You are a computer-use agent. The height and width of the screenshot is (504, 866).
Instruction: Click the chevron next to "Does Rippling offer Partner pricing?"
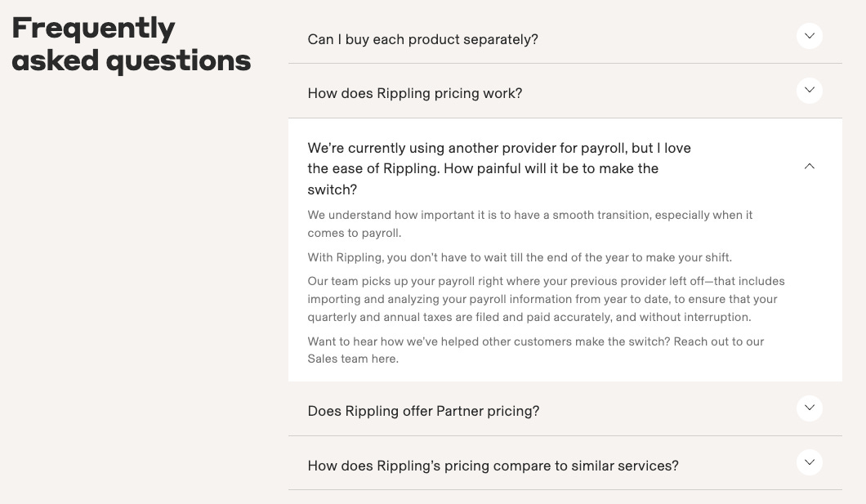tap(809, 408)
